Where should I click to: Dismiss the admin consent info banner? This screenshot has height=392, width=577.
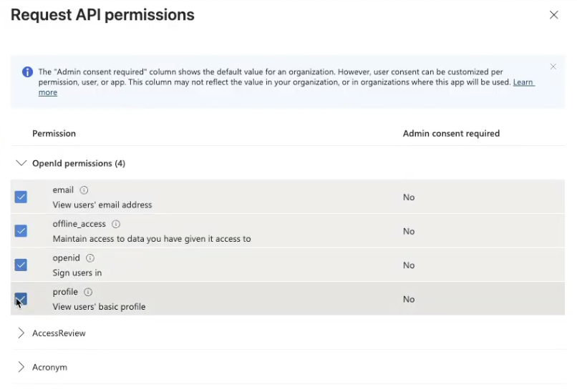(553, 67)
